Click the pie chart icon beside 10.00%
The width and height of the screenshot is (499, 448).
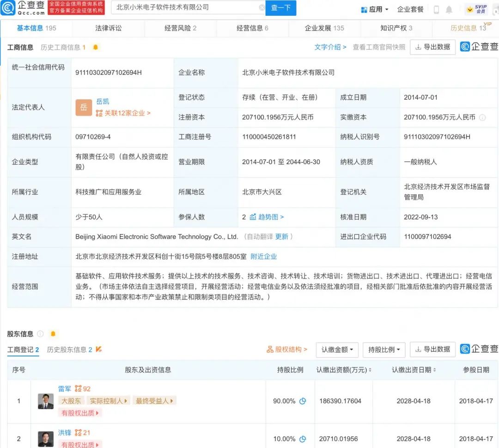[x=303, y=439]
